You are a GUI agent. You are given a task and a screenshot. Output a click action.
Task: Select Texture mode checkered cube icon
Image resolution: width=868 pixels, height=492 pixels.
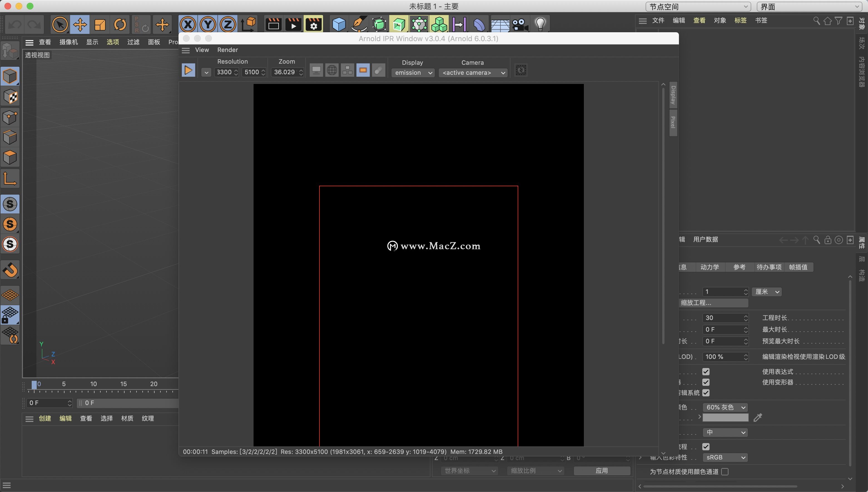pos(10,97)
